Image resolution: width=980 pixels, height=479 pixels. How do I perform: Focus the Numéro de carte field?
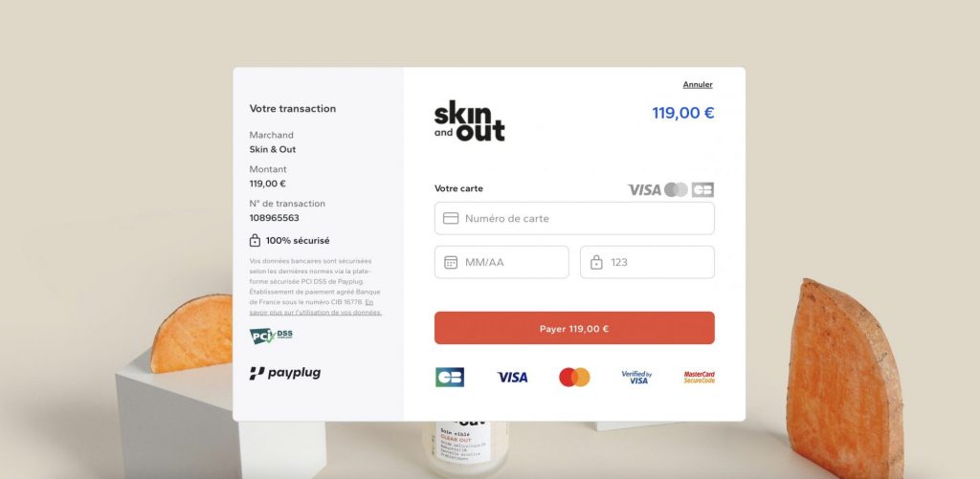(x=574, y=218)
